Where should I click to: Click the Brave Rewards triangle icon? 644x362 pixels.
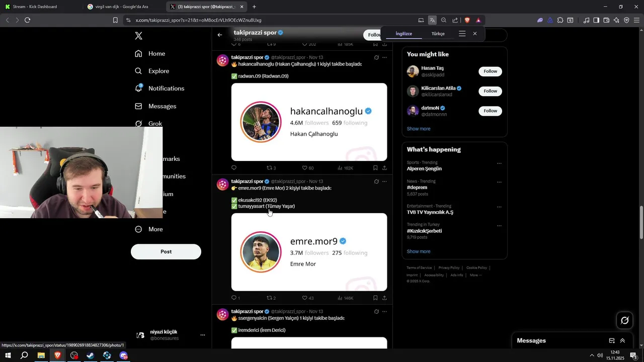[478, 20]
